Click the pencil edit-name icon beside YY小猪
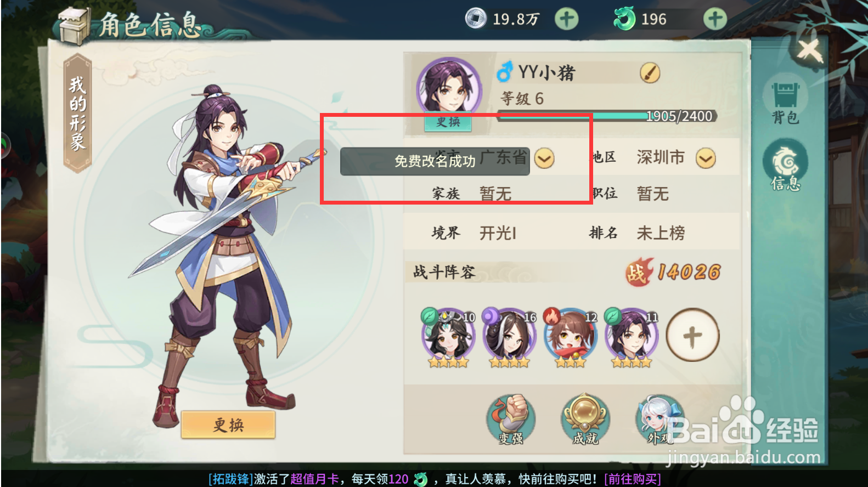This screenshot has width=868, height=487. point(650,73)
